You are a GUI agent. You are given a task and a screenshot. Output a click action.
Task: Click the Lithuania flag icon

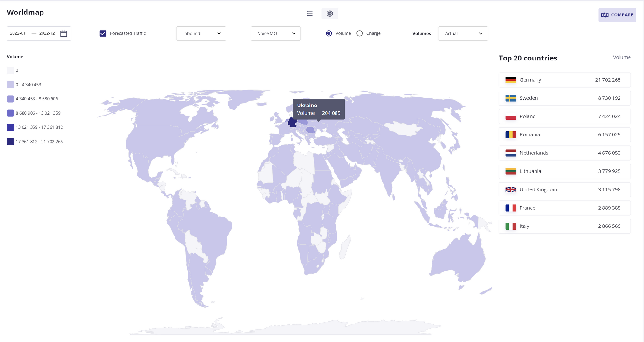tap(511, 171)
